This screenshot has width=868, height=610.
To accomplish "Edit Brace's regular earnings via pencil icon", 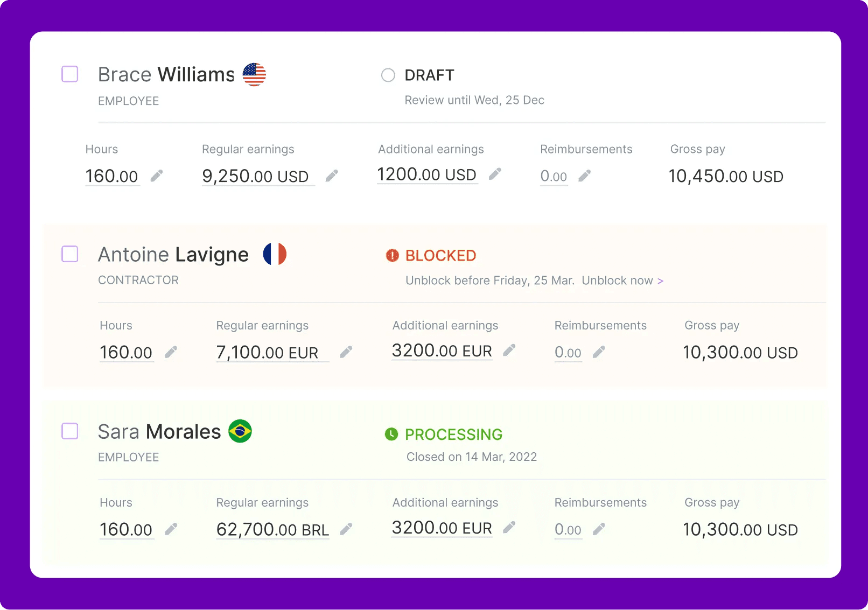I will click(332, 175).
